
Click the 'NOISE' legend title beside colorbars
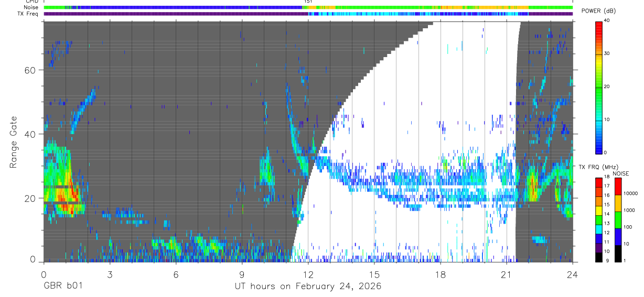click(x=620, y=173)
